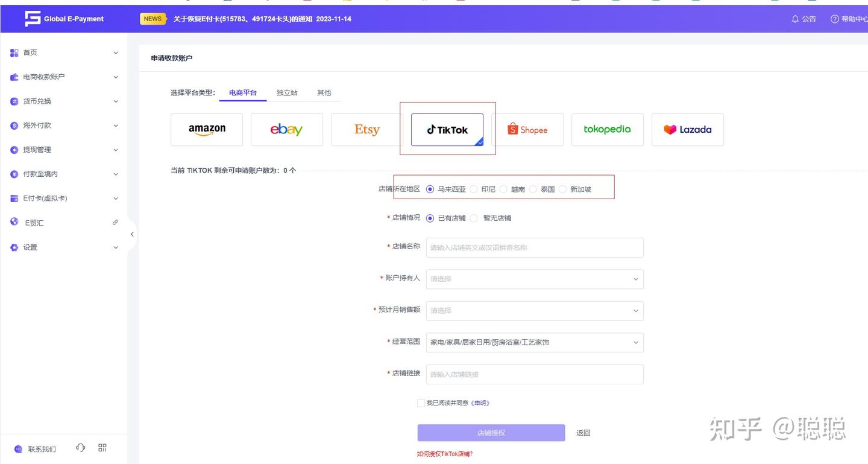Click the notification bell before 公告
Screen dimensions: 868x464
(x=796, y=19)
